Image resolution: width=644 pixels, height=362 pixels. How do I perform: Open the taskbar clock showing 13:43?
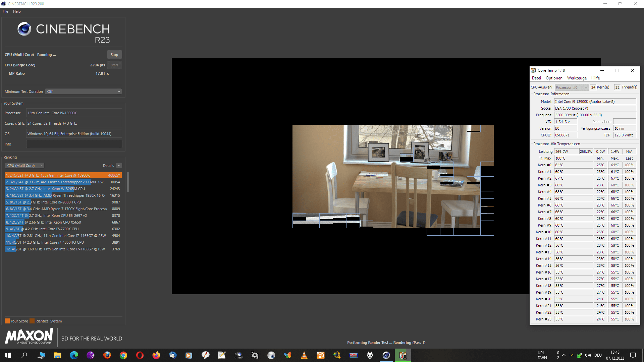[x=615, y=355]
